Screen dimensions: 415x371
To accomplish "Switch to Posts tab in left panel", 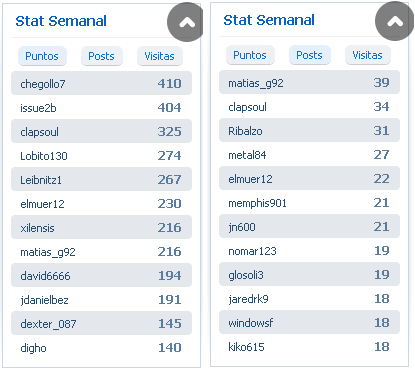I will point(102,56).
